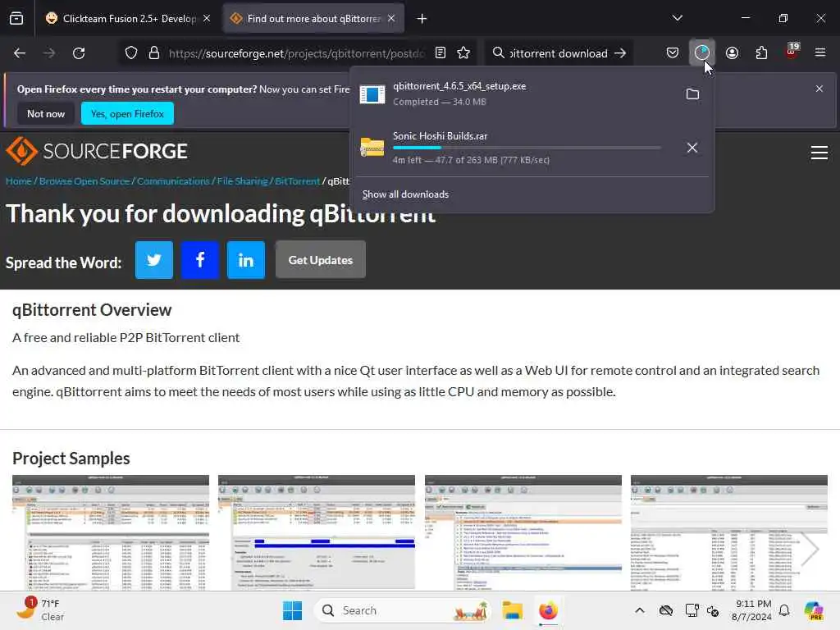Open second project sample screenshot
The image size is (840, 630).
tap(317, 532)
